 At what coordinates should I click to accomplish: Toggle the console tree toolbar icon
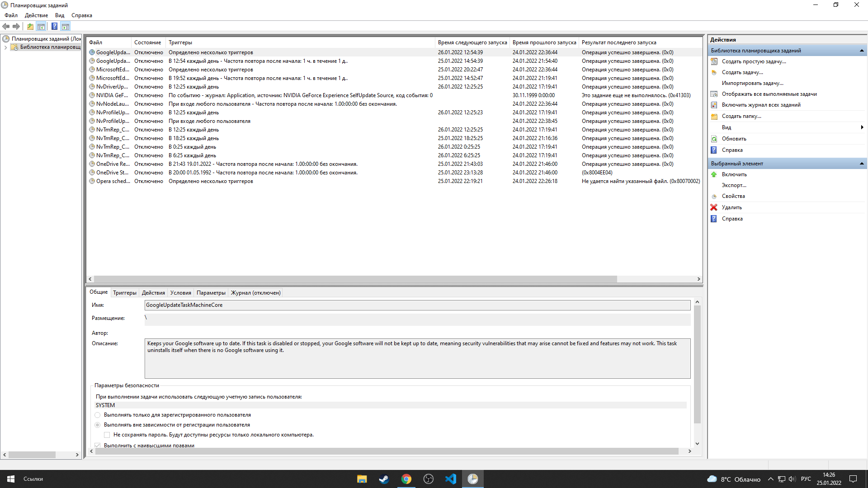(x=41, y=26)
